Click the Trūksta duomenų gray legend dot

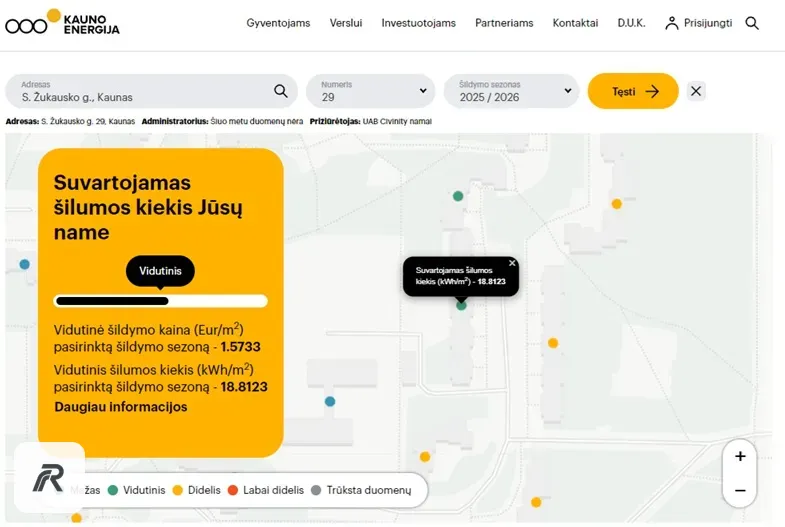(316, 490)
